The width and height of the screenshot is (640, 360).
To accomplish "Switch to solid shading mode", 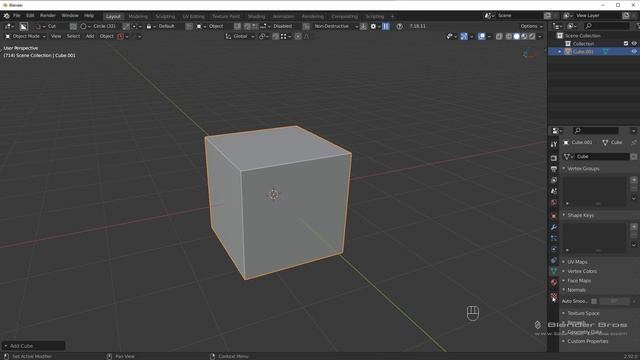I will 516,36.
